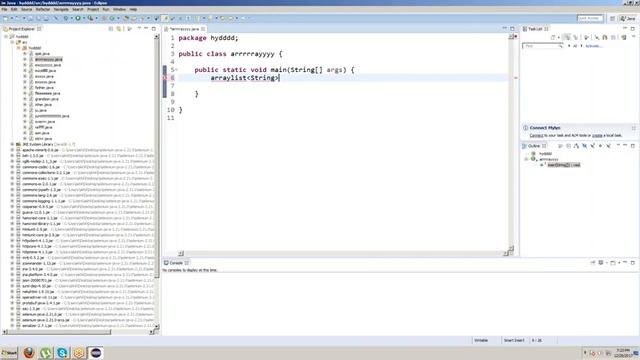Select the Console tab
Image resolution: width=640 pixels, height=360 pixels.
click(x=176, y=263)
